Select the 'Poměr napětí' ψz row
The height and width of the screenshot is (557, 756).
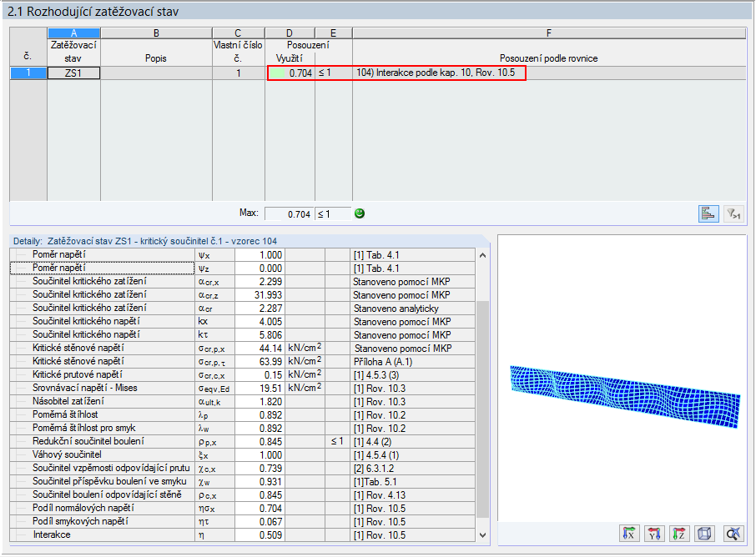coord(243,268)
